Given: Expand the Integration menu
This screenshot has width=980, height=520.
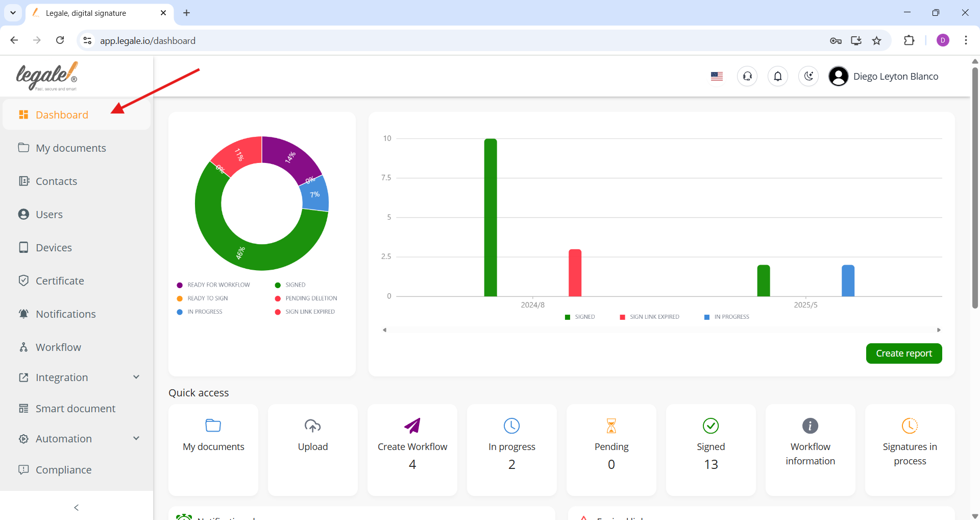Looking at the screenshot, I should pos(136,377).
